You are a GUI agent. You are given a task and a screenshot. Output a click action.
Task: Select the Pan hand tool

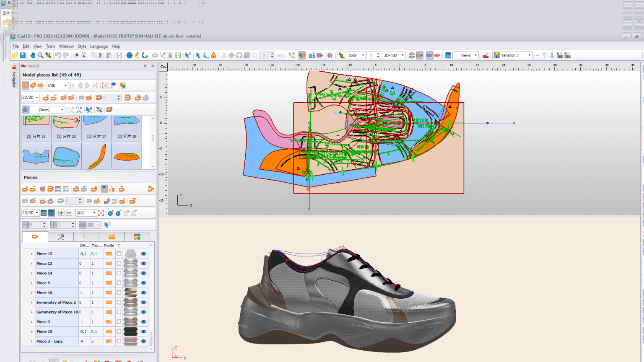32,55
